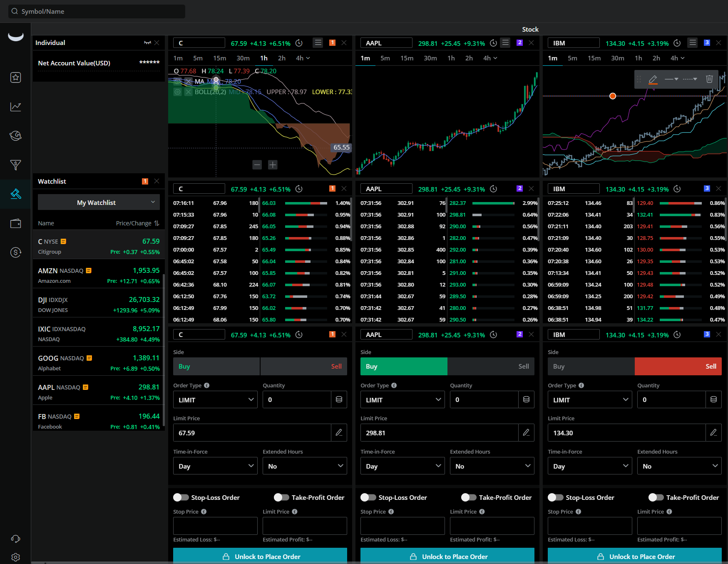The height and width of the screenshot is (564, 728).
Task: Click Unlock to Place Order for C
Action: pos(260,556)
